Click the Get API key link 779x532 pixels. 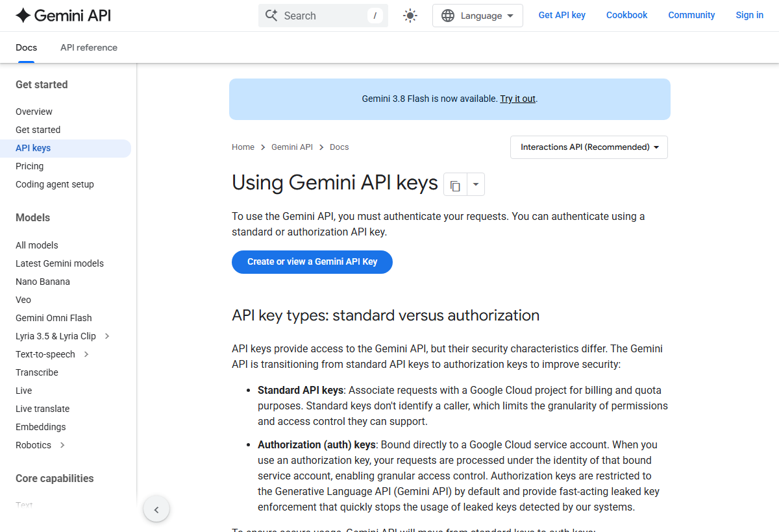coord(562,15)
